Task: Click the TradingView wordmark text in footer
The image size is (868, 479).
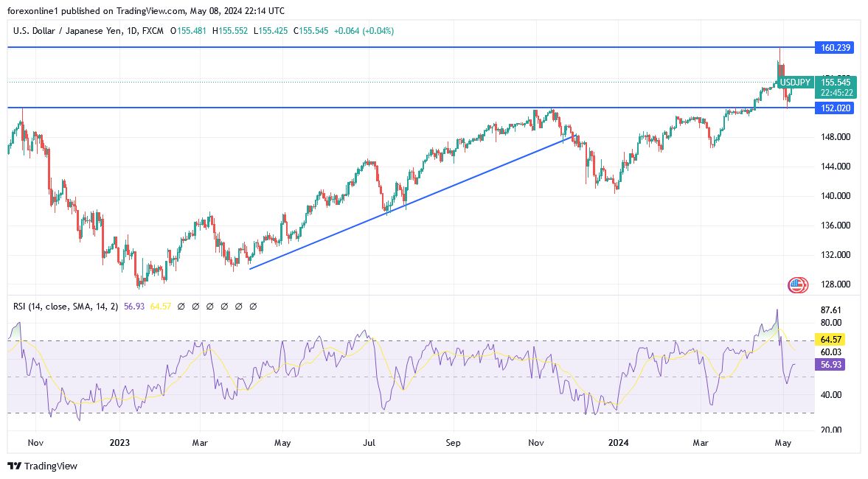Action: (50, 466)
